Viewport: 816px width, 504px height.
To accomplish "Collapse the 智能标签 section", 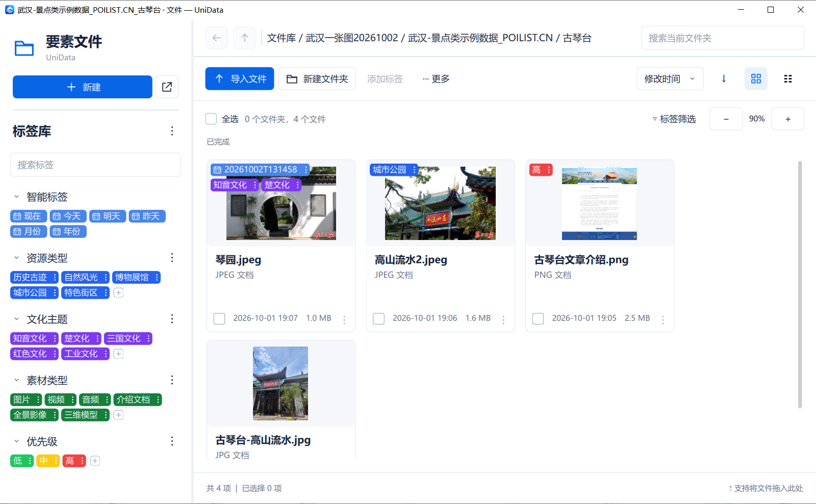I will click(16, 197).
